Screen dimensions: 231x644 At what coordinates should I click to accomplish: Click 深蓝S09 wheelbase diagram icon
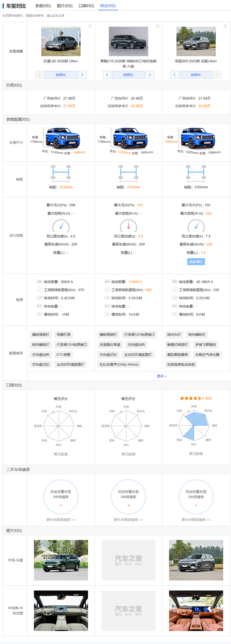pos(196,173)
